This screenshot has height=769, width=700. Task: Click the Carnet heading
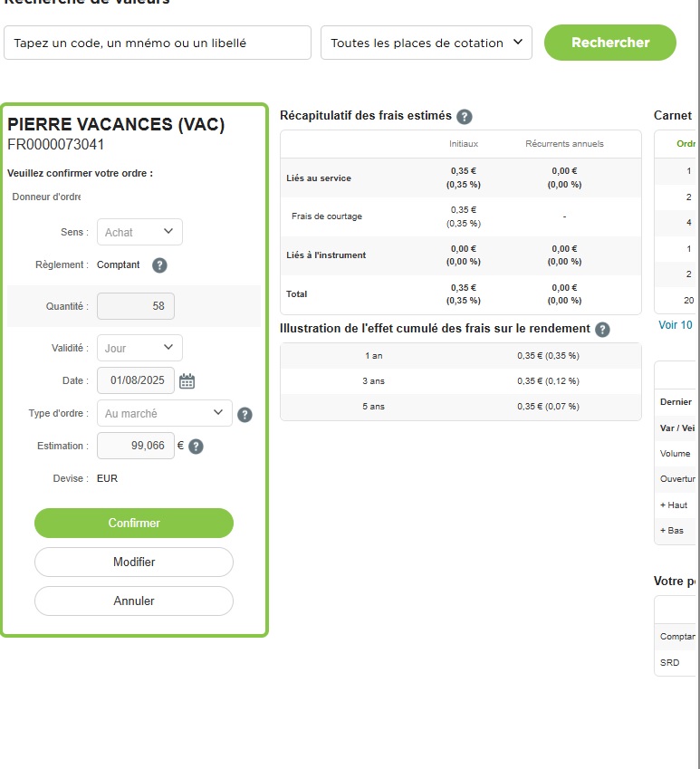pos(673,115)
